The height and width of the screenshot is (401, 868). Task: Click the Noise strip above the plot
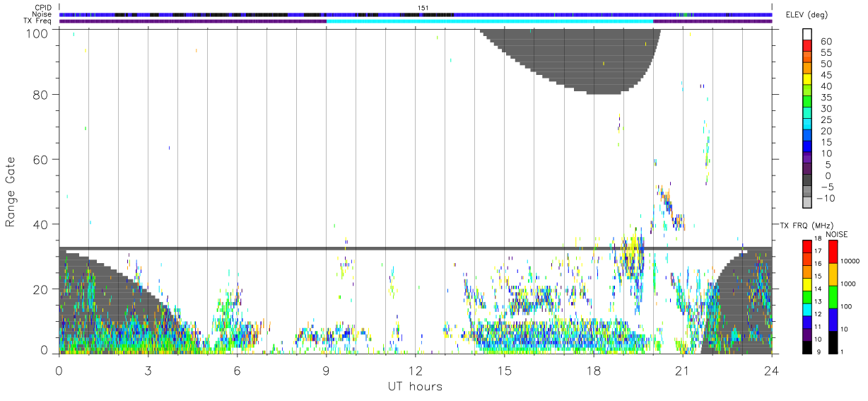point(415,14)
